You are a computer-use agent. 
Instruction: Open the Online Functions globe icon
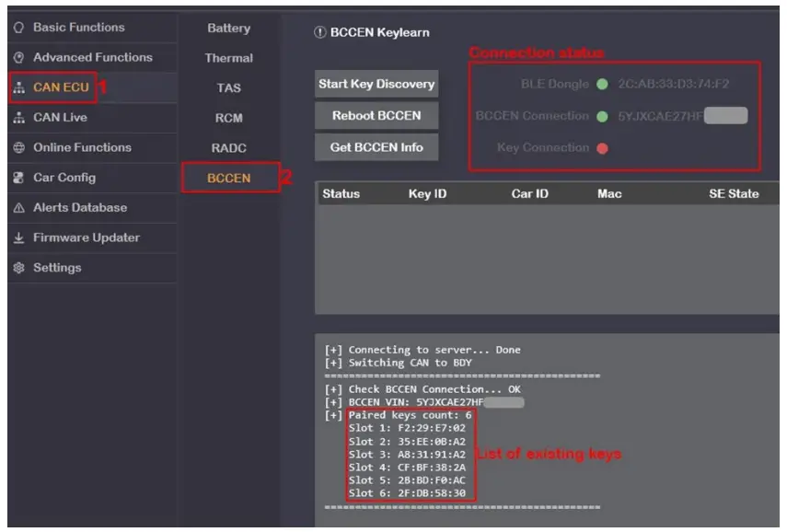[19, 147]
